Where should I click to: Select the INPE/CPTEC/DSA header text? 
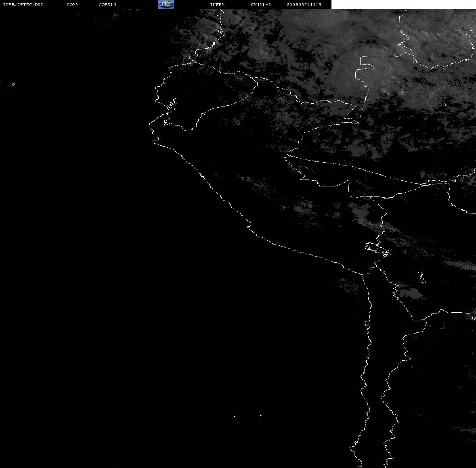click(x=23, y=4)
